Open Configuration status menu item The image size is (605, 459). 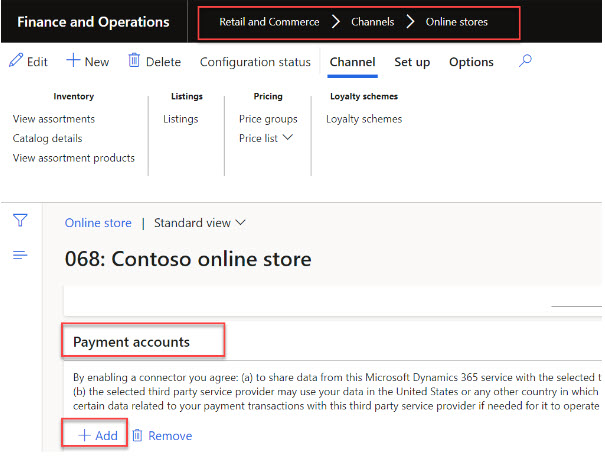coord(255,62)
